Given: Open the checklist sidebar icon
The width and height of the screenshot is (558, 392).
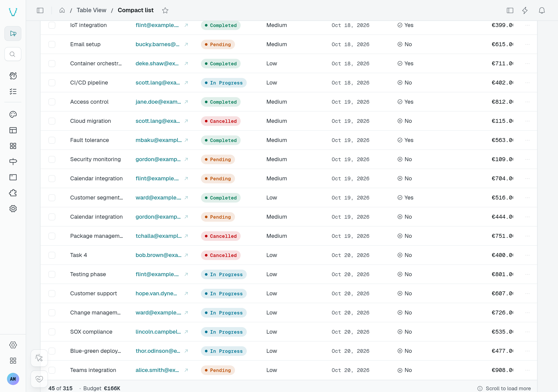Looking at the screenshot, I should tap(13, 91).
